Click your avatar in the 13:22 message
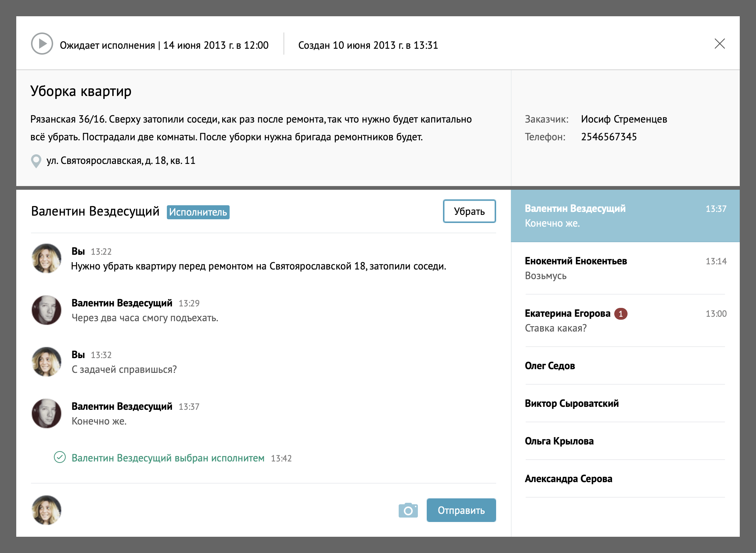 click(47, 258)
